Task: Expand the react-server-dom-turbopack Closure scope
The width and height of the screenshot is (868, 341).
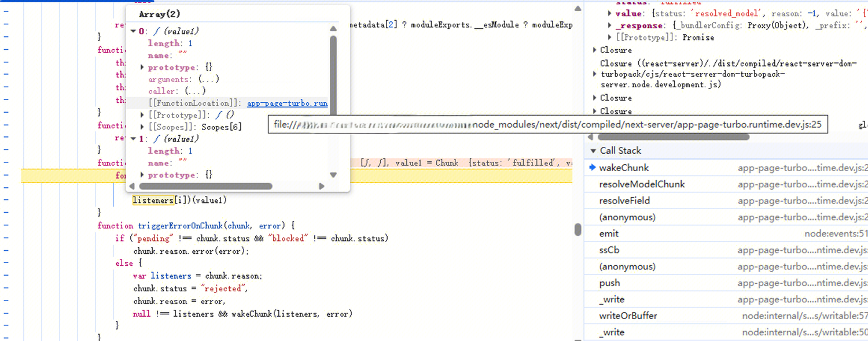Action: click(x=595, y=74)
